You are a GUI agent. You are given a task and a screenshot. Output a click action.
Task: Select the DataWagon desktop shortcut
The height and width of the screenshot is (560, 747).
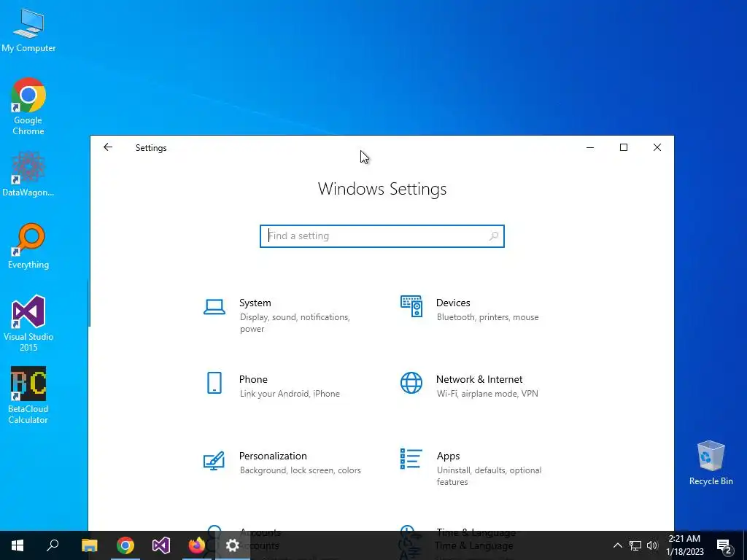pyautogui.click(x=28, y=174)
